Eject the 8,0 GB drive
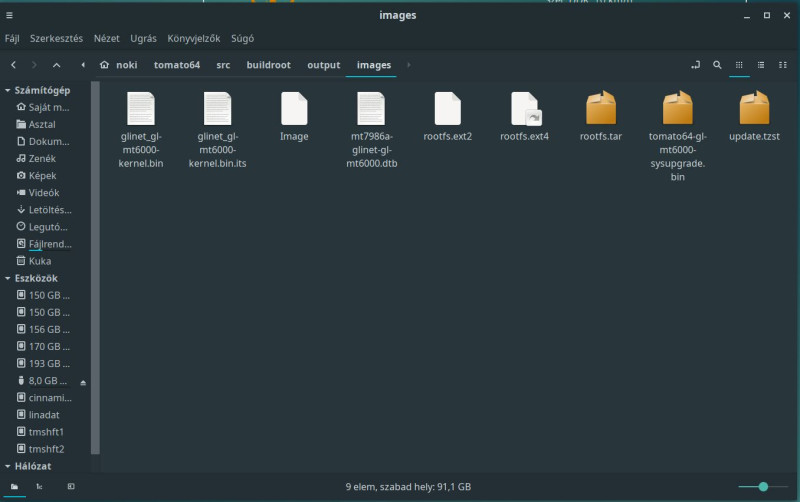Screen dimensions: 800x502 (83, 383)
